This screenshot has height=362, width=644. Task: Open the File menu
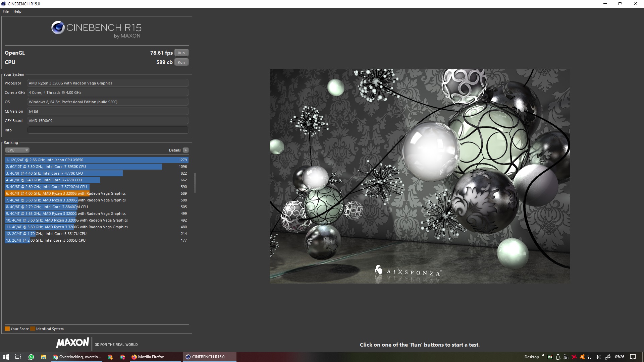click(6, 11)
